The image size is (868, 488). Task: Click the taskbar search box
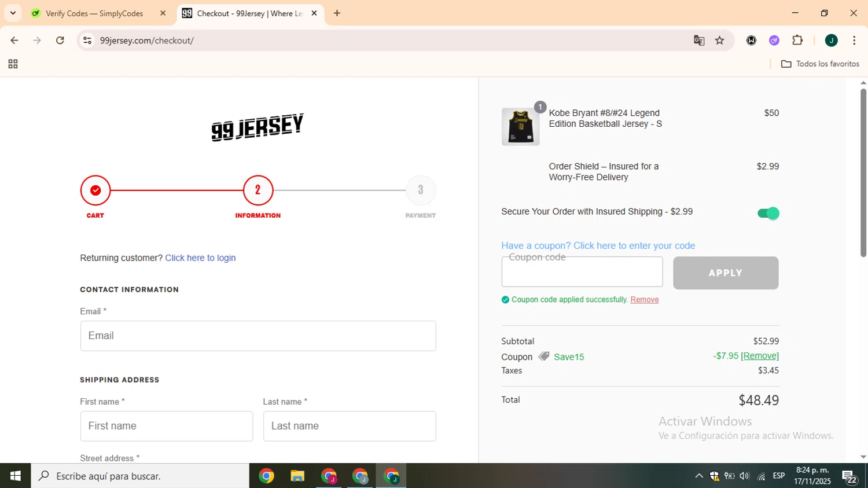[140, 476]
